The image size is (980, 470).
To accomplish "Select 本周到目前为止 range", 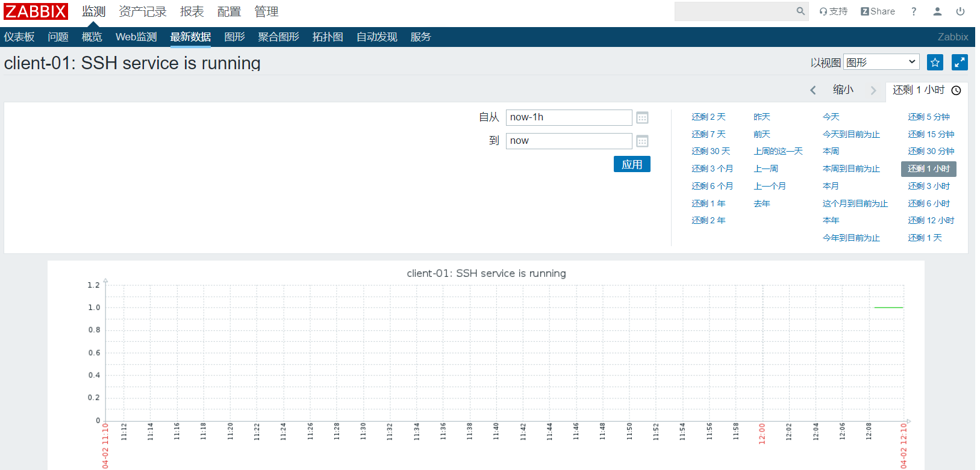I will tap(851, 169).
